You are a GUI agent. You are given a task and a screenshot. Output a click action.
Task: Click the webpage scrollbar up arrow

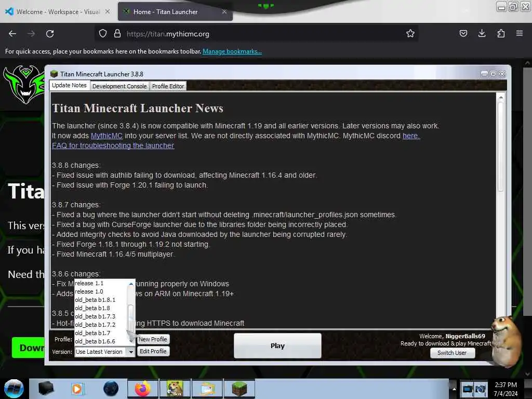tap(527, 63)
